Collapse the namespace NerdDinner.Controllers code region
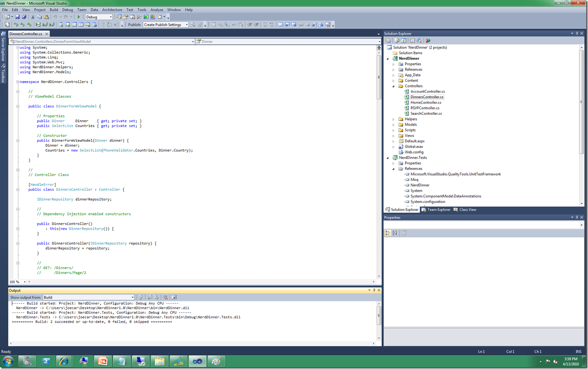 [x=17, y=82]
